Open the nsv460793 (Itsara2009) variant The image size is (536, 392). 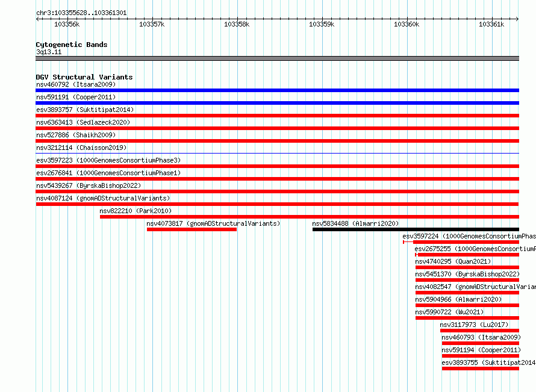[481, 337]
